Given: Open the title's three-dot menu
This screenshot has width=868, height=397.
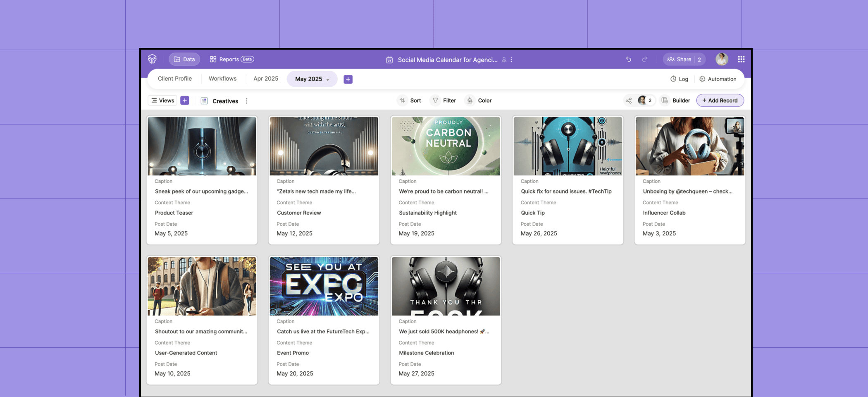Looking at the screenshot, I should 511,60.
